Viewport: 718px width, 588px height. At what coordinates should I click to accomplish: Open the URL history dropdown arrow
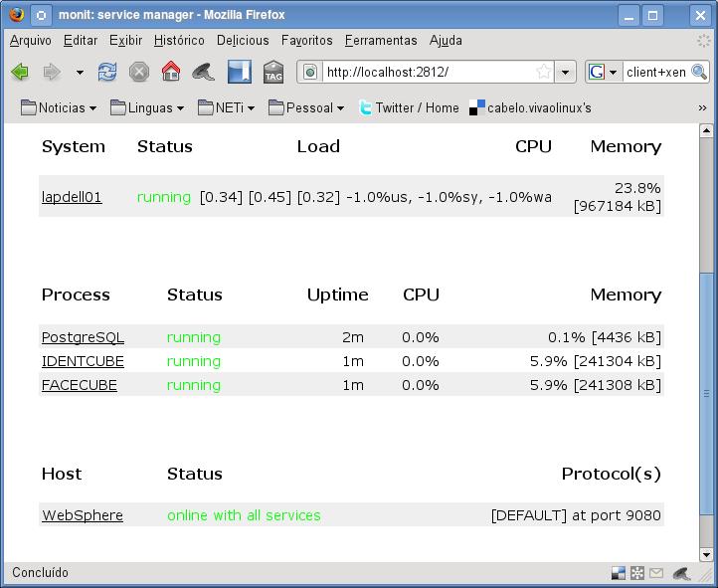click(x=565, y=72)
